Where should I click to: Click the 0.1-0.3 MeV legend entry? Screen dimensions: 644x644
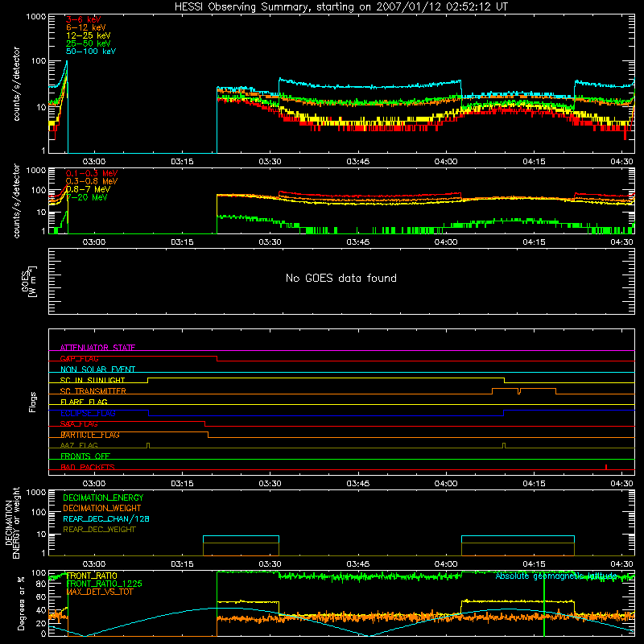click(92, 173)
